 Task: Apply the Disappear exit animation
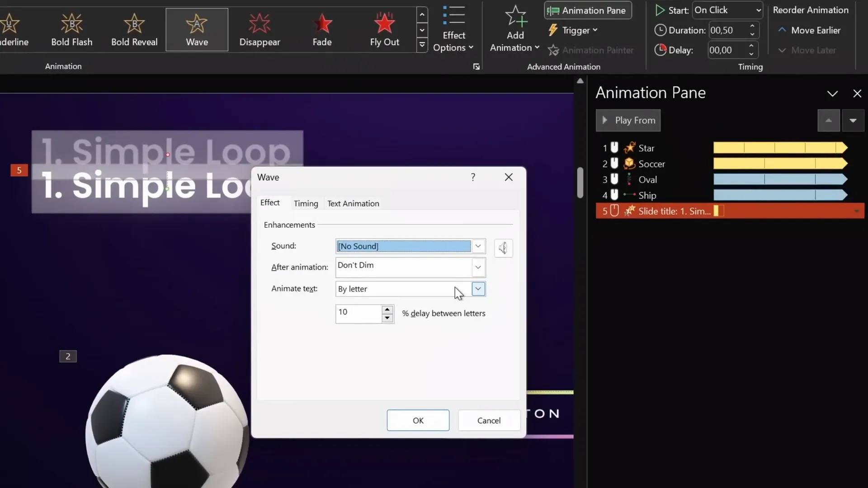pyautogui.click(x=259, y=30)
